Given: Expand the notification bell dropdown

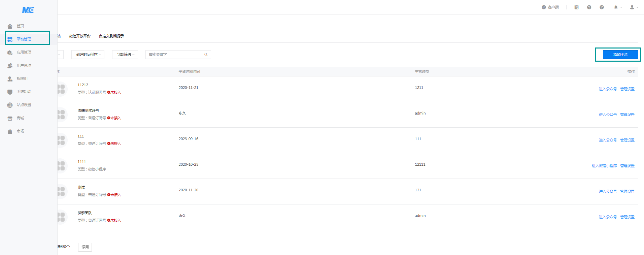Looking at the screenshot, I should pyautogui.click(x=617, y=7).
